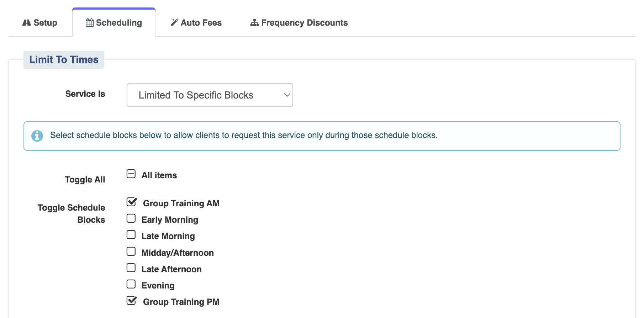The image size is (644, 318).
Task: Click the road icon on Setup tab
Action: [27, 23]
